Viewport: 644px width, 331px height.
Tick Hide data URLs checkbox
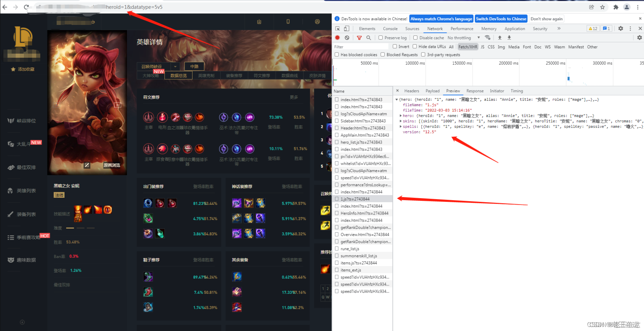pyautogui.click(x=415, y=46)
